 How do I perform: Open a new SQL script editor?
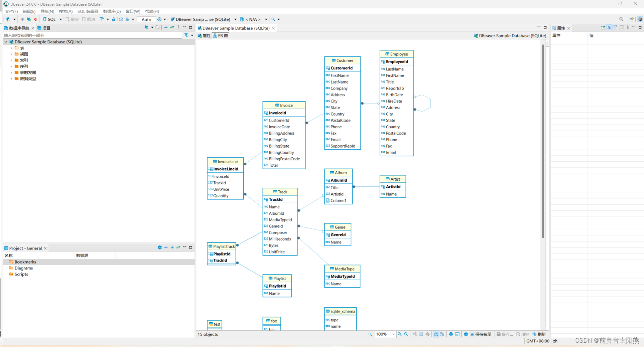pyautogui.click(x=49, y=19)
